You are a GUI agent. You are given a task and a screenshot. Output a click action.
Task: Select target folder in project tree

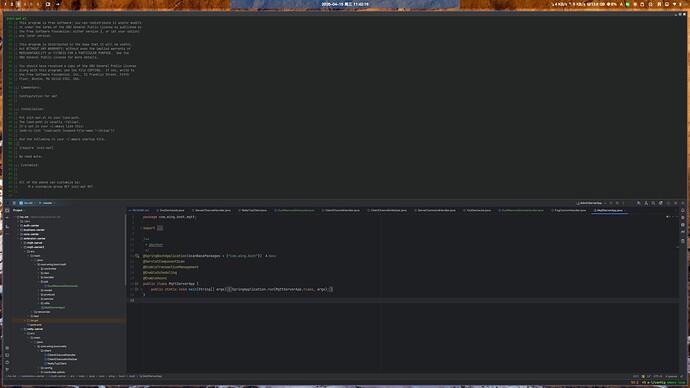[33, 320]
